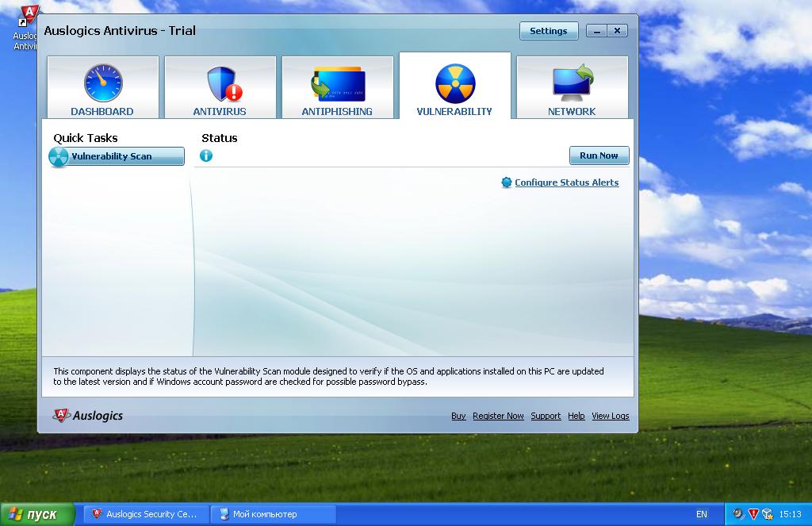Open the Dashboard tab

pos(102,87)
